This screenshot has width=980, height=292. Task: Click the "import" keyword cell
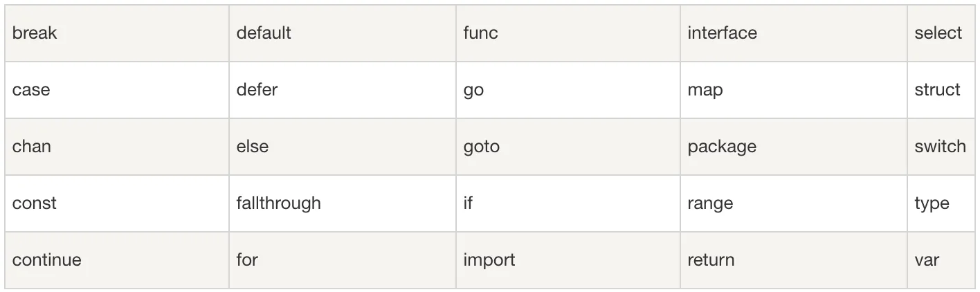[489, 260]
